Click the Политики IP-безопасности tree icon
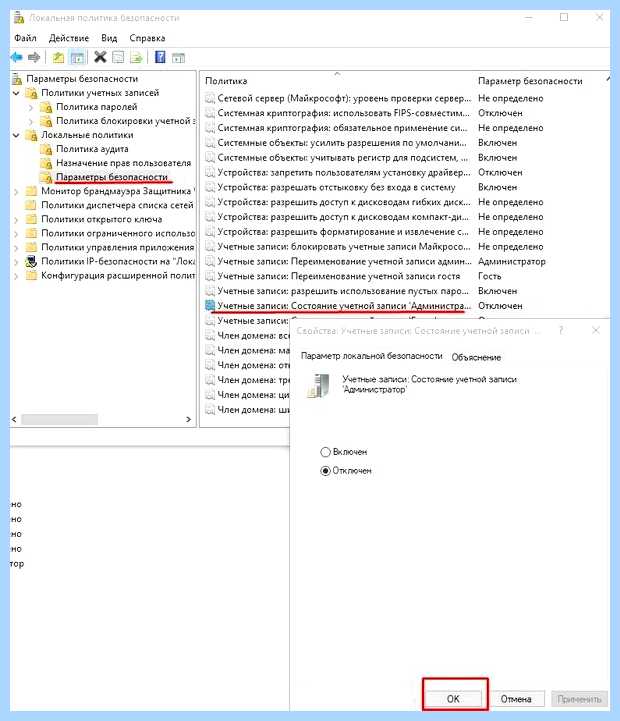 (x=31, y=262)
